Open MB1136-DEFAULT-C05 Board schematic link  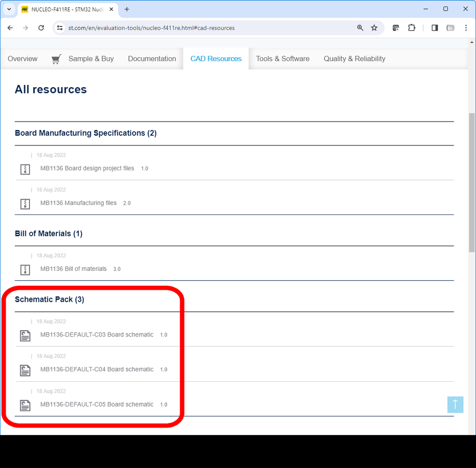pos(97,405)
